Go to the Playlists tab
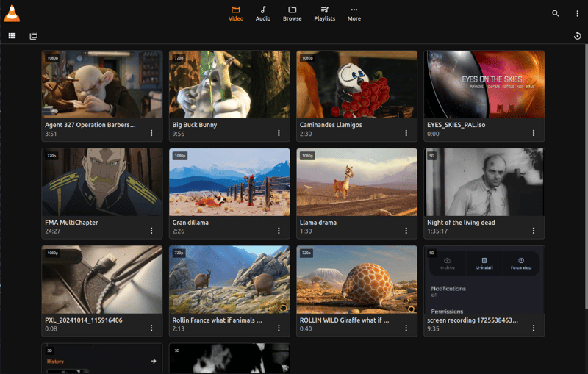The image size is (588, 374). [x=324, y=14]
